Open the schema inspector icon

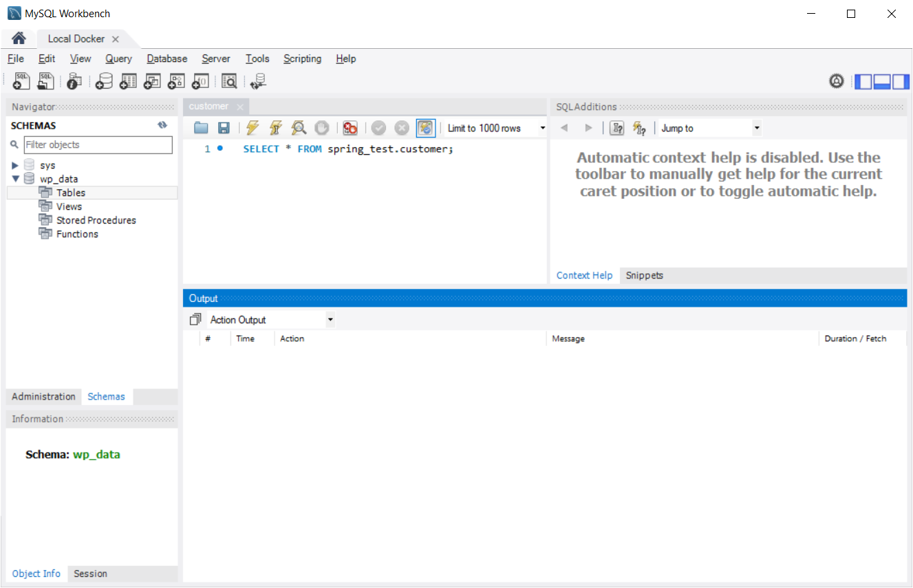pos(74,82)
